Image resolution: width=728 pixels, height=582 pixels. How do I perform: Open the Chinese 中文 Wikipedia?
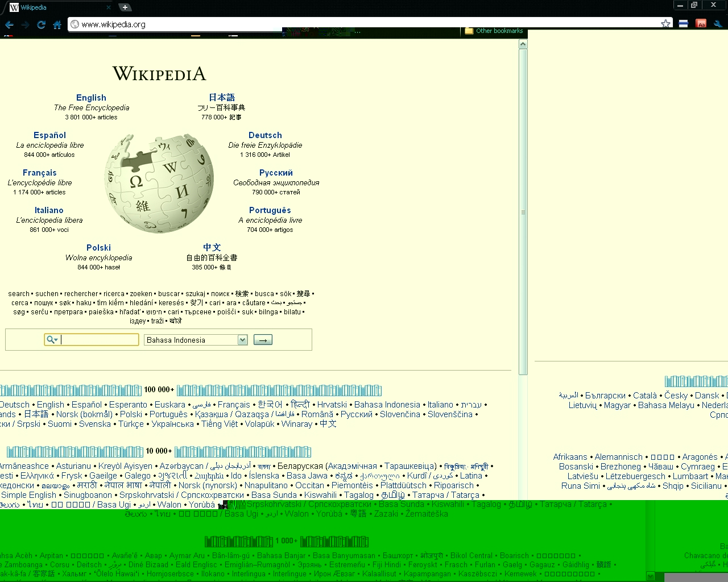[212, 248]
